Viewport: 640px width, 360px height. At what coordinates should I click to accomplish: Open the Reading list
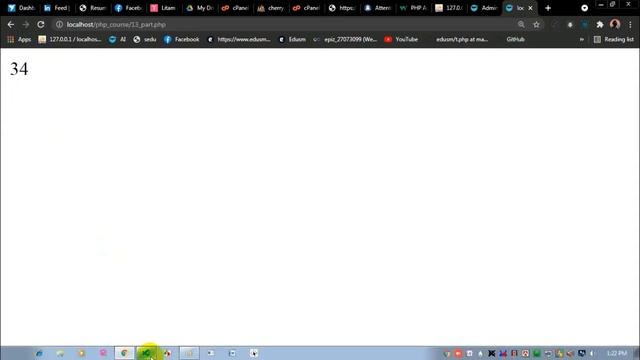coord(614,40)
